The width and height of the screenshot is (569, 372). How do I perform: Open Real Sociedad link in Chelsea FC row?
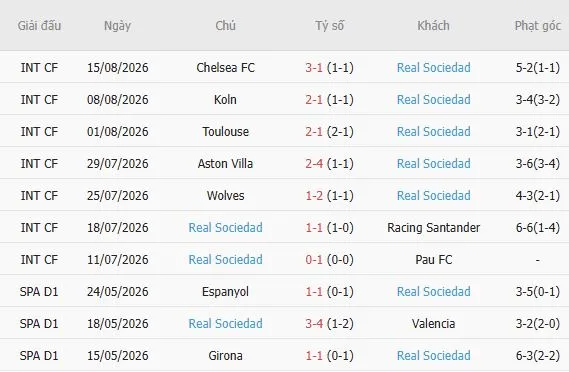(433, 68)
